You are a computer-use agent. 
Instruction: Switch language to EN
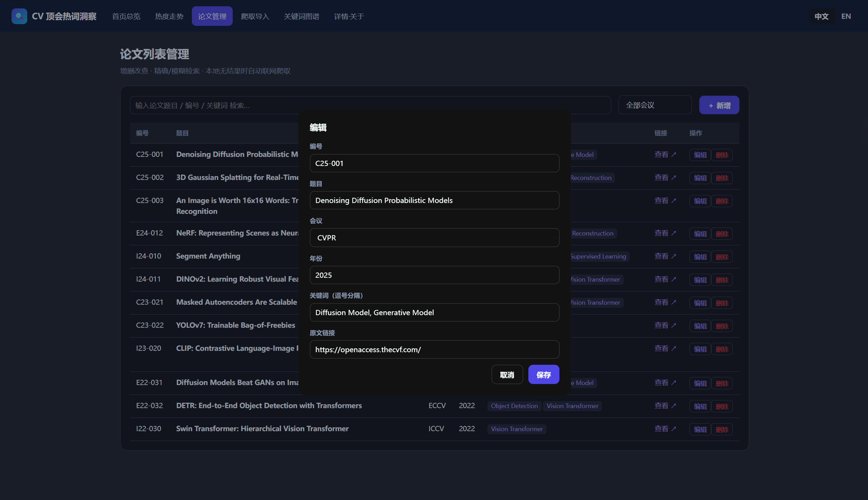click(x=846, y=16)
